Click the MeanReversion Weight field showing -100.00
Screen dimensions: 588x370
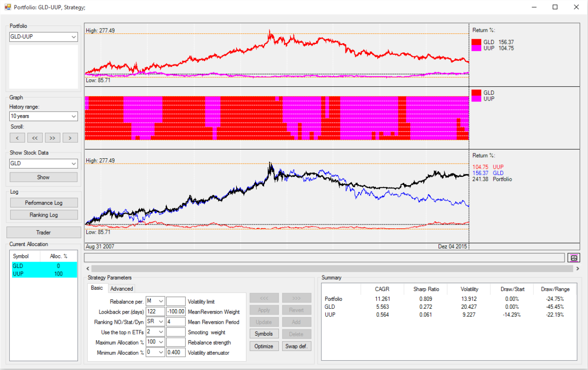coord(176,312)
